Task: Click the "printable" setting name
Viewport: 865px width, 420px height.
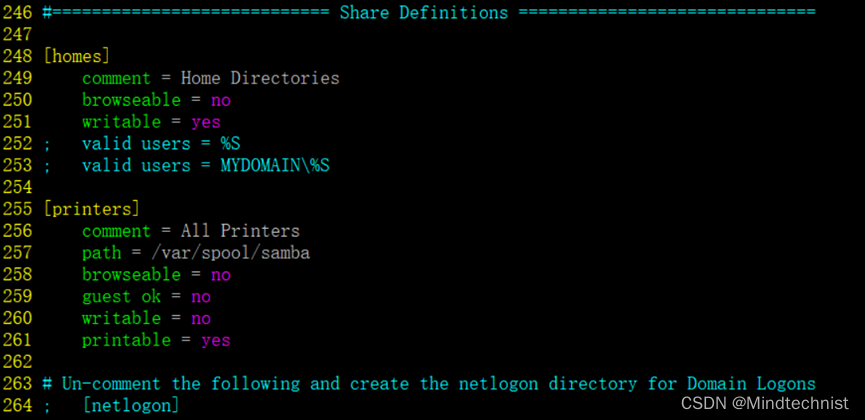Action: point(126,340)
